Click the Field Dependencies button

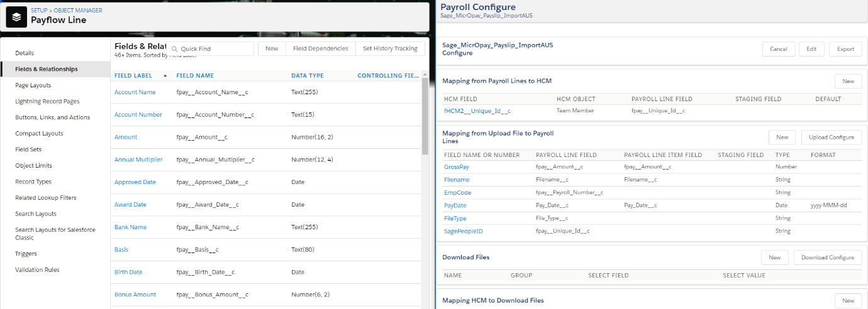[320, 48]
